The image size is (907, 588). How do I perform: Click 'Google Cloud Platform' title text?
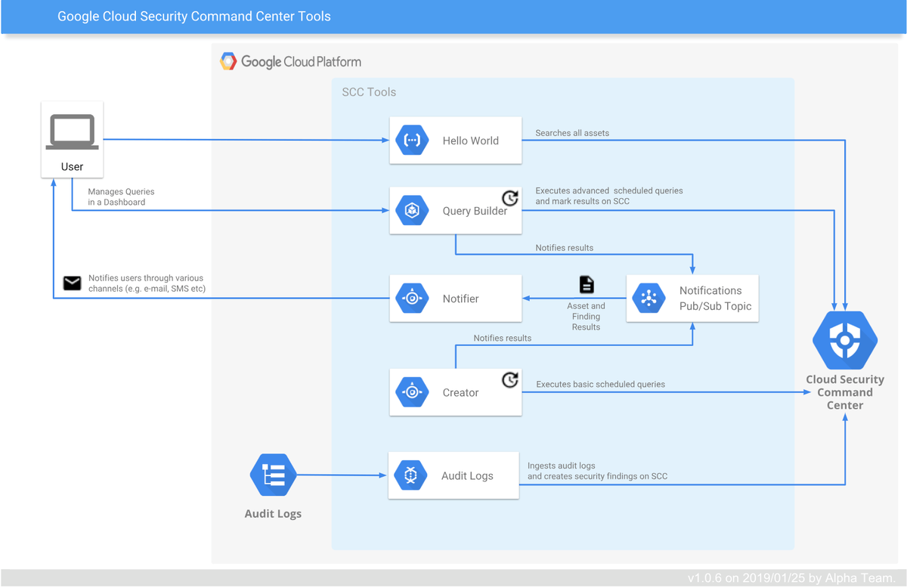point(301,62)
